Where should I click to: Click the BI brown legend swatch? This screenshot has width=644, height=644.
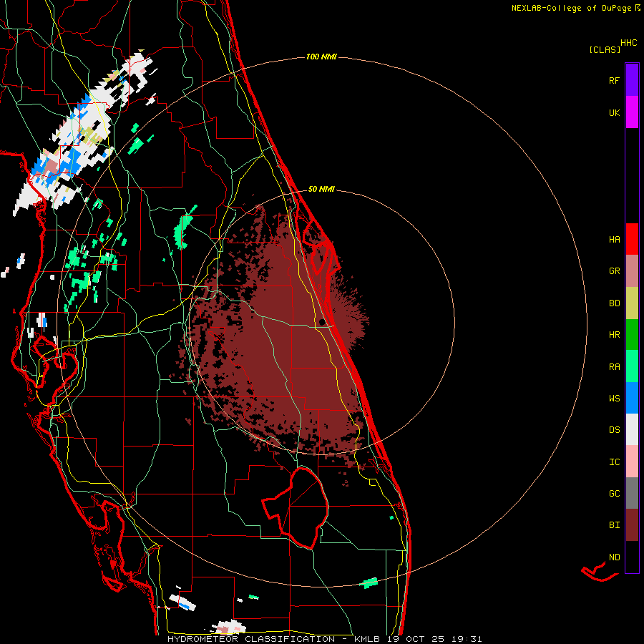632,525
